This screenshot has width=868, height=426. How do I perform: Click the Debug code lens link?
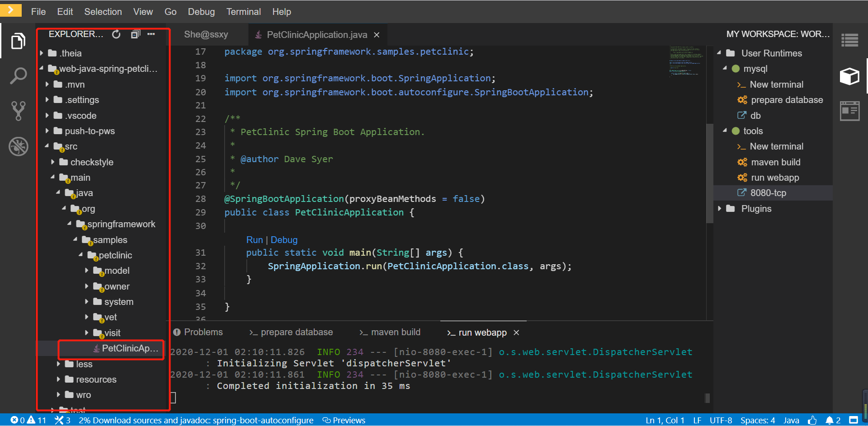284,240
